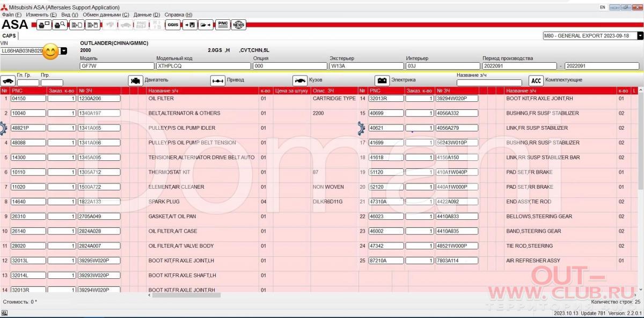Screen dimensions: 644x318
Task: Click the THERMOSTAT KIT part name
Action: click(169, 172)
